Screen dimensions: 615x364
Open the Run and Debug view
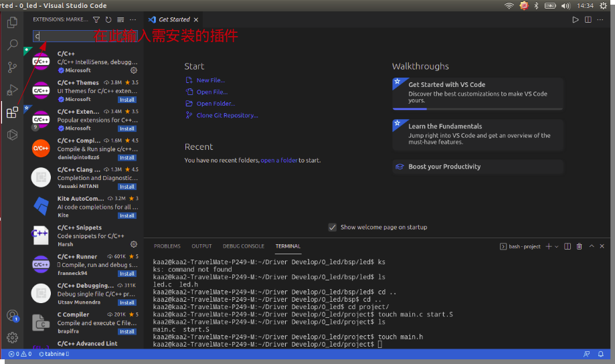pos(12,90)
